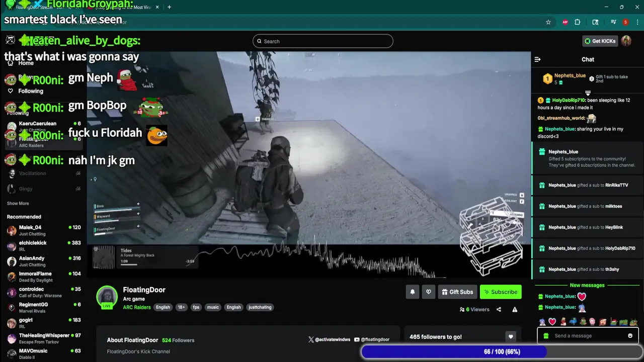
Task: Click HolyDabRip710 username in chat
Action: point(569,100)
